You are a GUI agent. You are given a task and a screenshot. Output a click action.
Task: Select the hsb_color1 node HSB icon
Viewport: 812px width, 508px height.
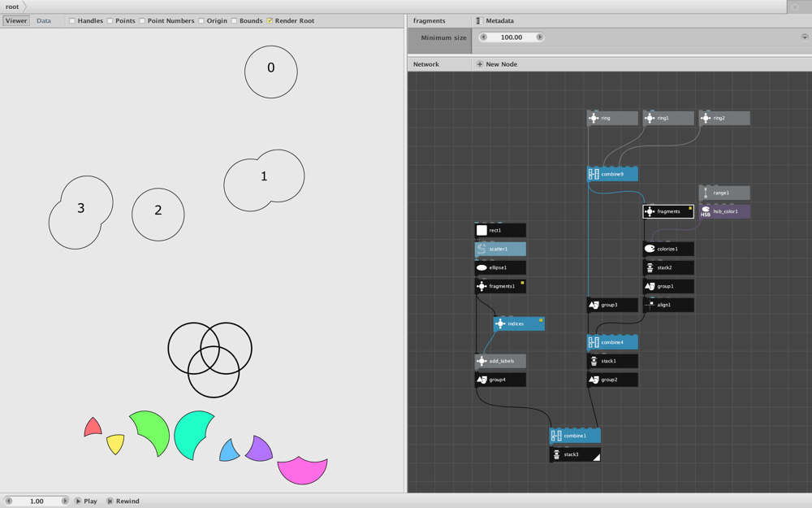pos(706,211)
